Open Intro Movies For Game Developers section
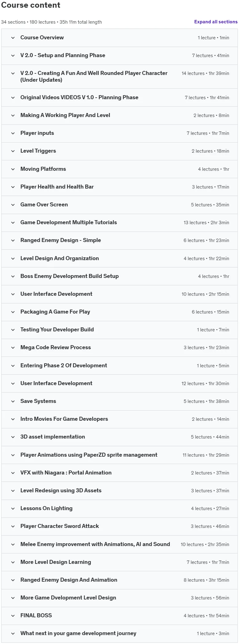 pyautogui.click(x=120, y=419)
